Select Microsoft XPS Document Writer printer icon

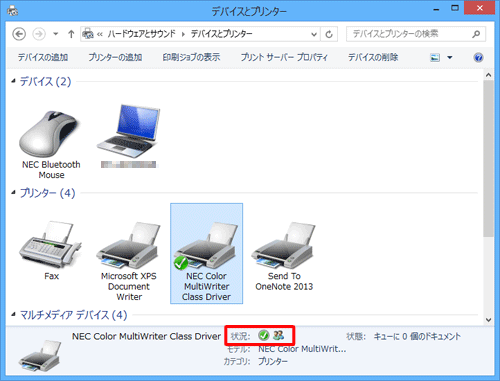click(129, 246)
